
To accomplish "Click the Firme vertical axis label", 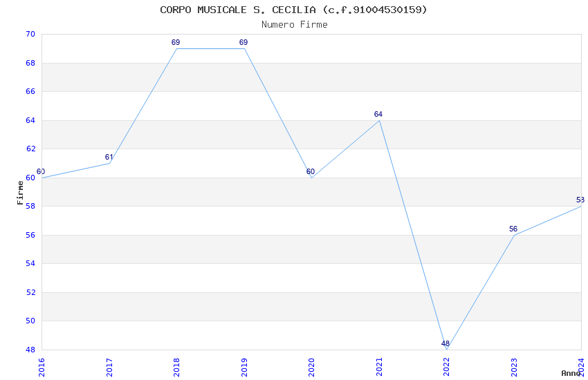I will click(x=20, y=192).
